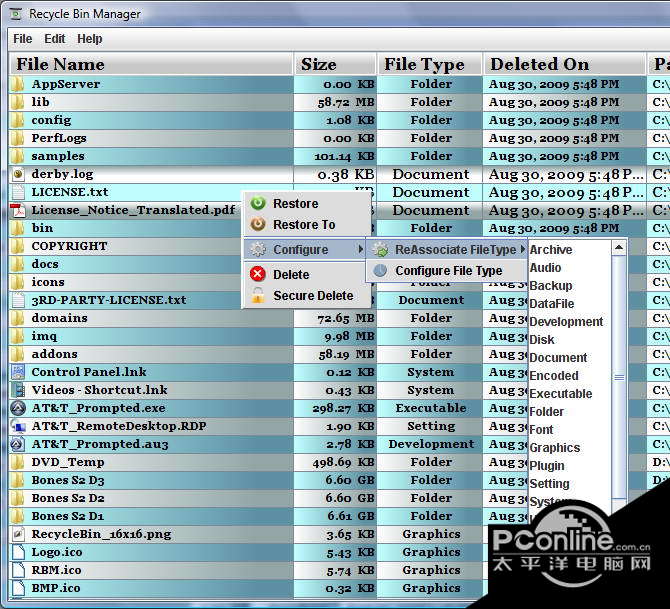Image resolution: width=670 pixels, height=609 pixels.
Task: Open the Help menu
Action: (x=90, y=39)
